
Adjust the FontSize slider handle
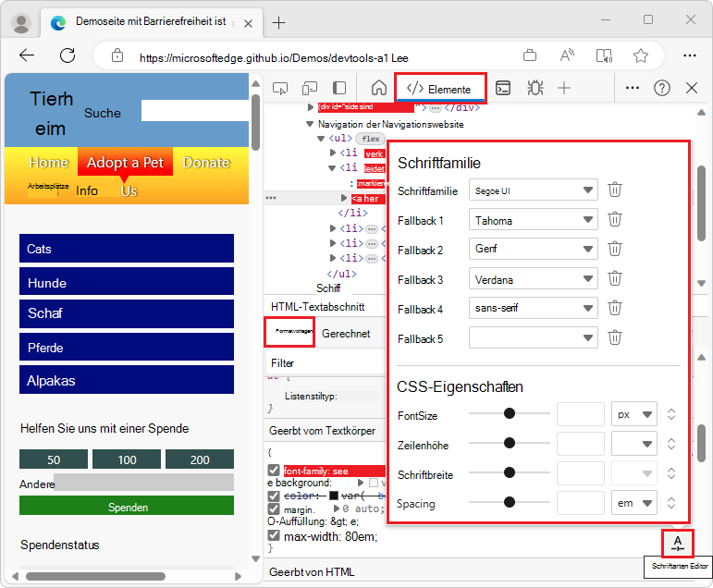click(510, 413)
